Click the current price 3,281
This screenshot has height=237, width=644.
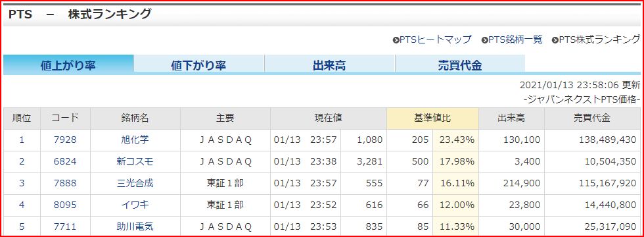(x=369, y=162)
